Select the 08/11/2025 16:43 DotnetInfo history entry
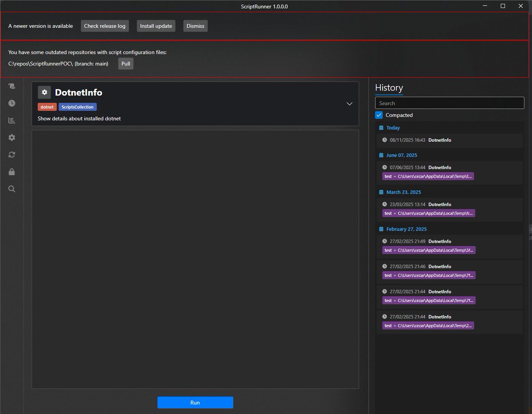The image size is (532, 414). click(450, 141)
